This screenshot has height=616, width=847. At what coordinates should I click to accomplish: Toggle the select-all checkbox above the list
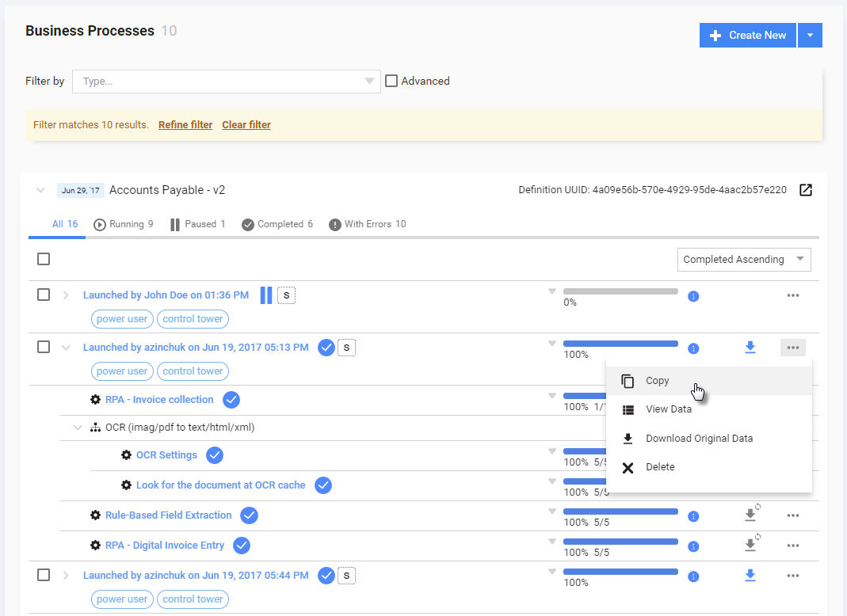tap(44, 259)
